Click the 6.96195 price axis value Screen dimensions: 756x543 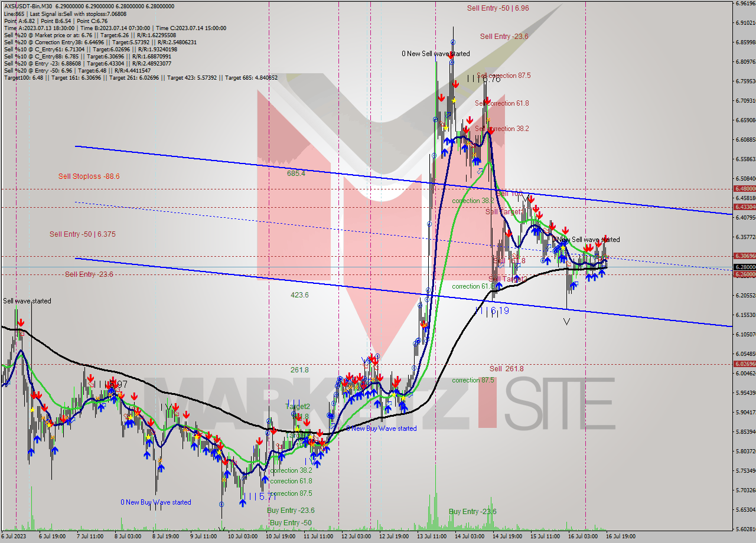745,3
